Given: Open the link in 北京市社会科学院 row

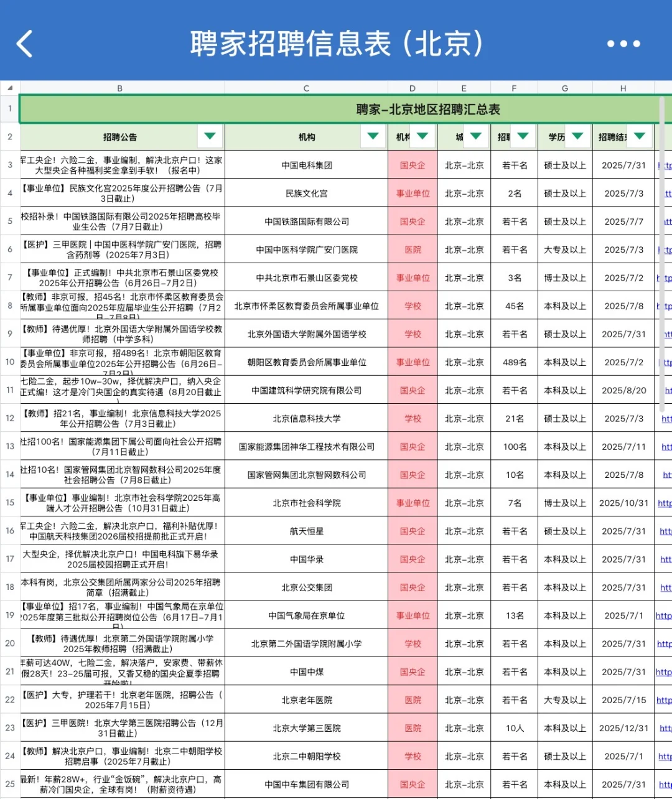Looking at the screenshot, I should [665, 503].
